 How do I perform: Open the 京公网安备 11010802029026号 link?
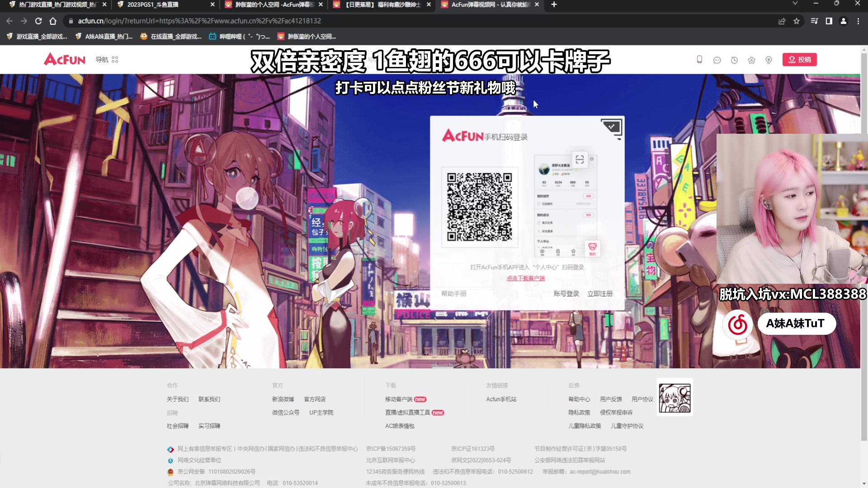pos(217,472)
